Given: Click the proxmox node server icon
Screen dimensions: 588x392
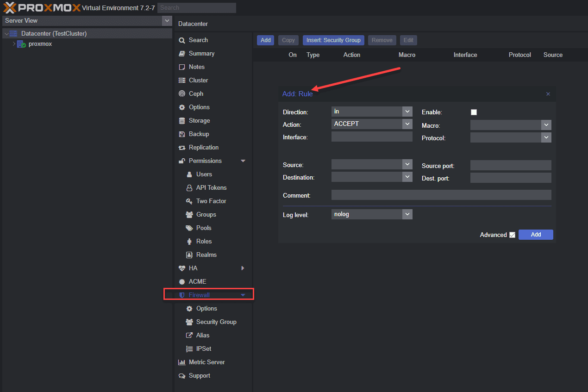Looking at the screenshot, I should [21, 44].
